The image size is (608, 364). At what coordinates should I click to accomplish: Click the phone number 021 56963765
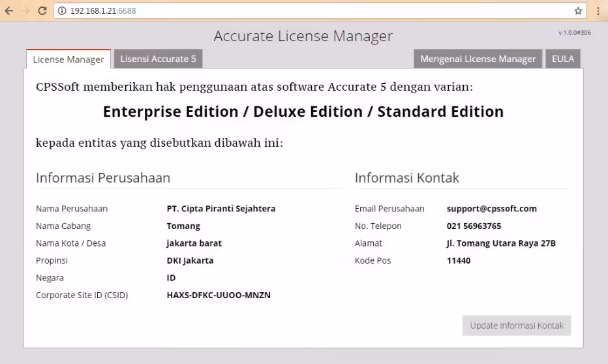474,226
